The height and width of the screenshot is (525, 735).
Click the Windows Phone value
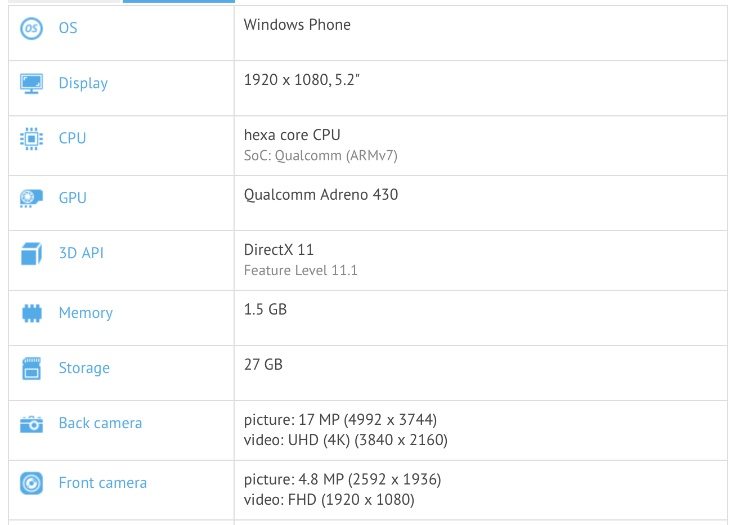297,24
